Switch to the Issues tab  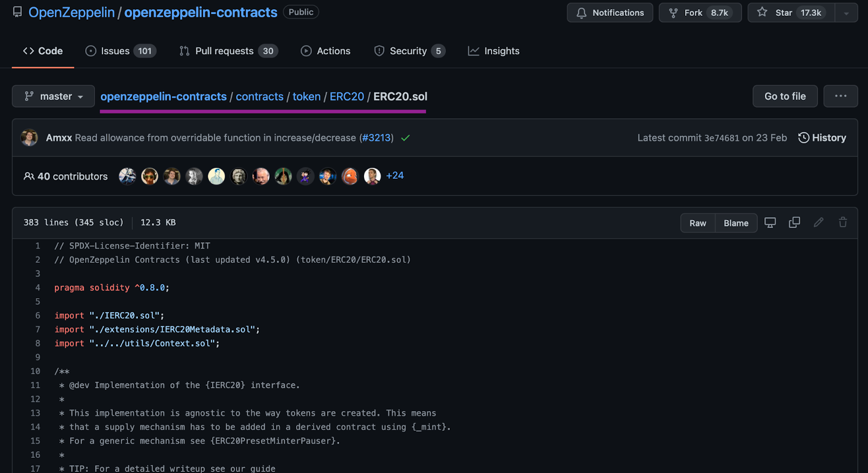coord(120,51)
